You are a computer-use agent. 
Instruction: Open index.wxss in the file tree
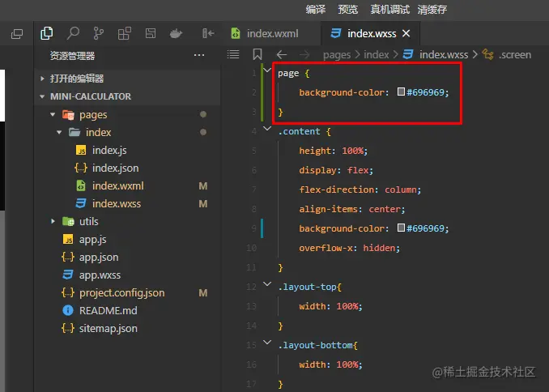point(117,203)
